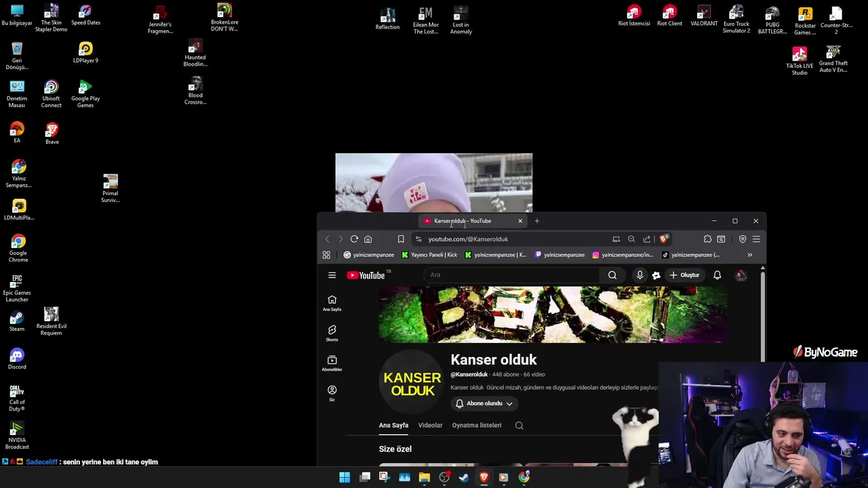Click the YouTube logo
This screenshot has height=488, width=868.
click(x=366, y=275)
